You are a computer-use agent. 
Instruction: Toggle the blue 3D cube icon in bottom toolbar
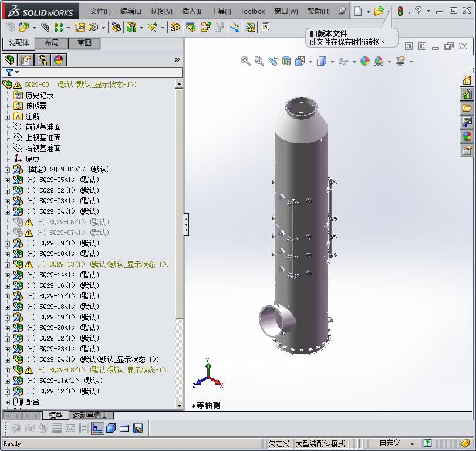click(111, 428)
